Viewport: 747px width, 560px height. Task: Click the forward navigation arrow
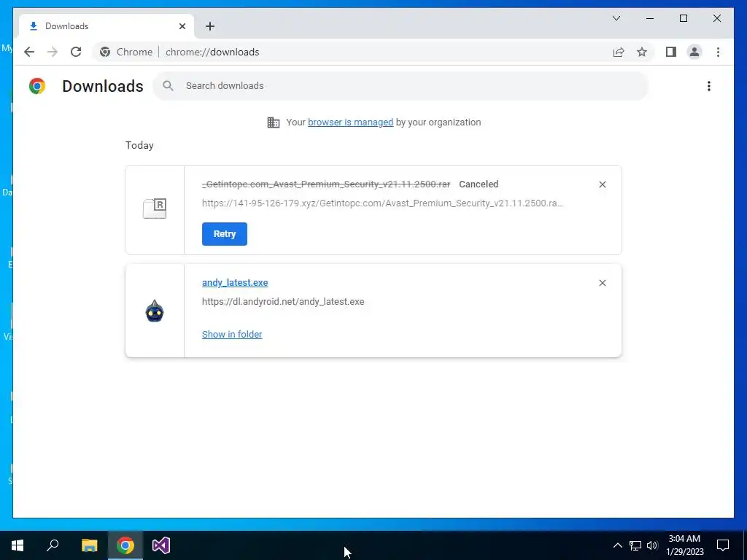[x=53, y=52]
